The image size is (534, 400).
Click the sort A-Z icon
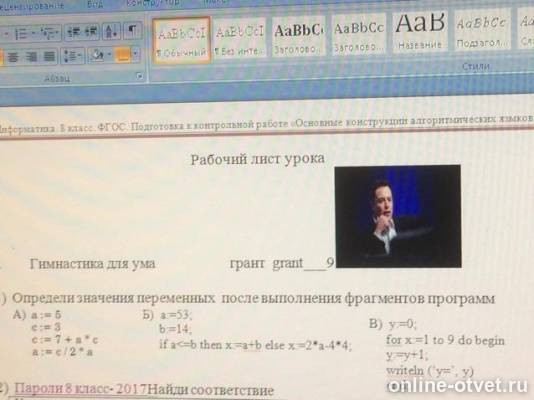click(112, 31)
